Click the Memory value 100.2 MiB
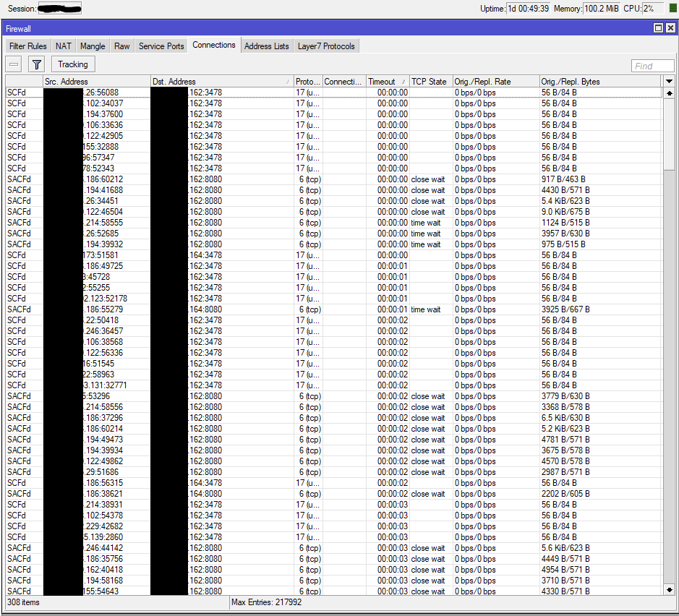The image size is (679, 616). click(602, 9)
